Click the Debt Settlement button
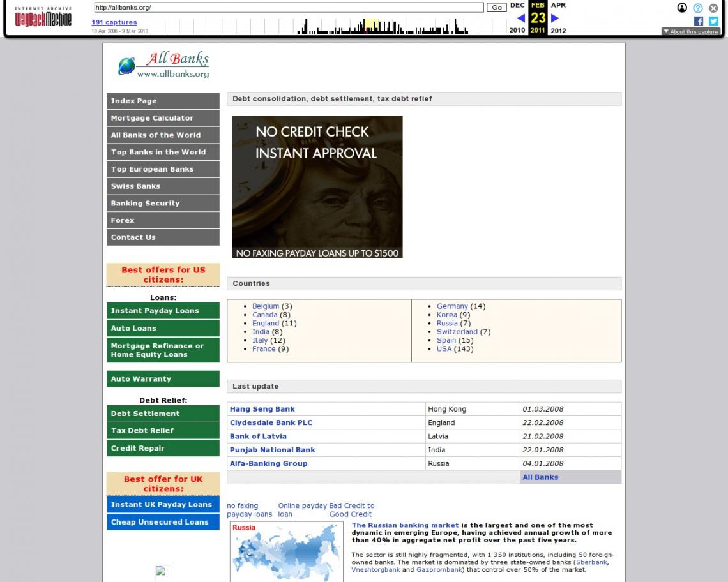This screenshot has height=582, width=728. (x=163, y=414)
